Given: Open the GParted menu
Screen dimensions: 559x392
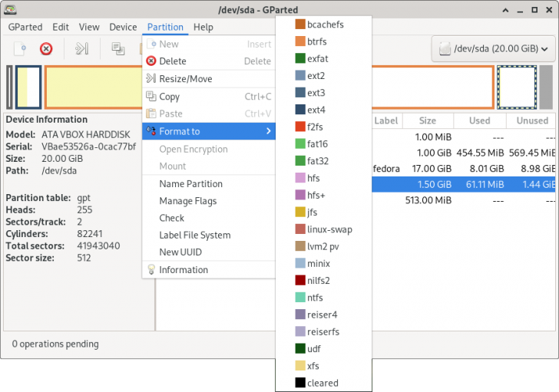Looking at the screenshot, I should [25, 27].
